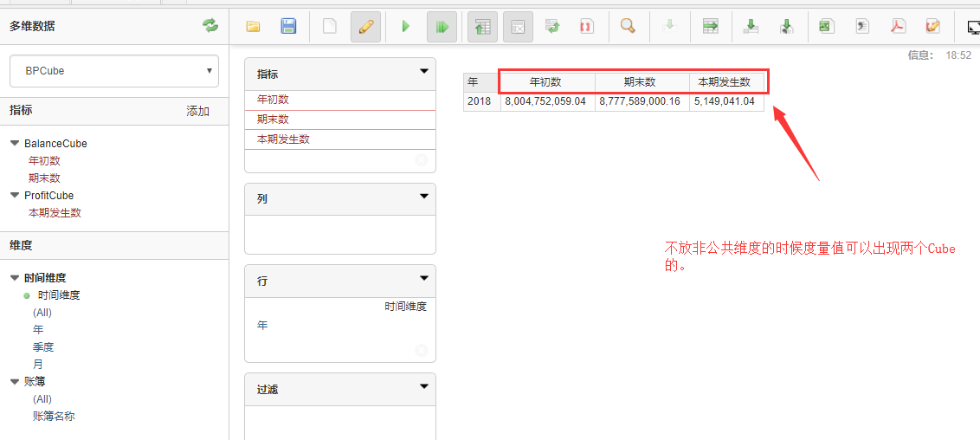Viewport: 980px width, 440px height.
Task: Click the 期末数 result table header
Action: [642, 82]
